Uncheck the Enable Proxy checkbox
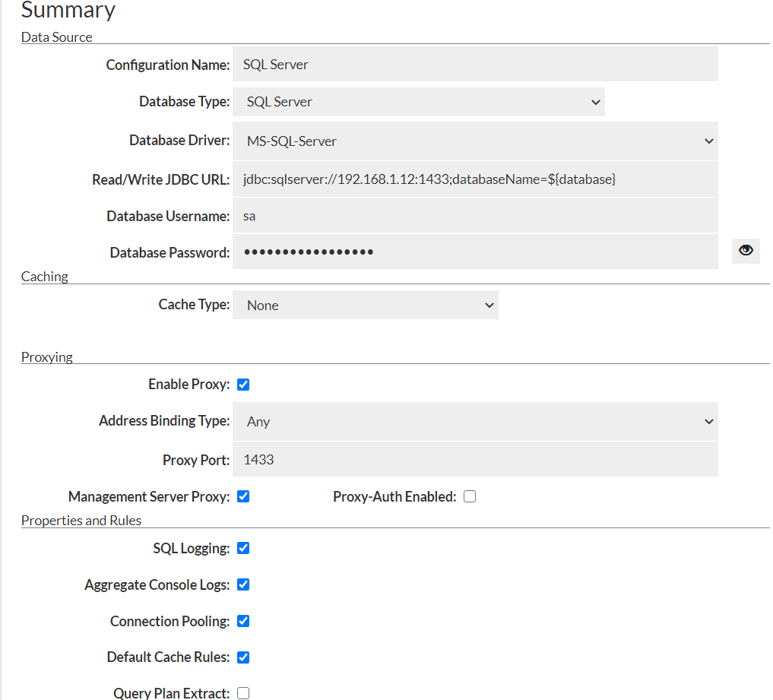 pos(243,385)
